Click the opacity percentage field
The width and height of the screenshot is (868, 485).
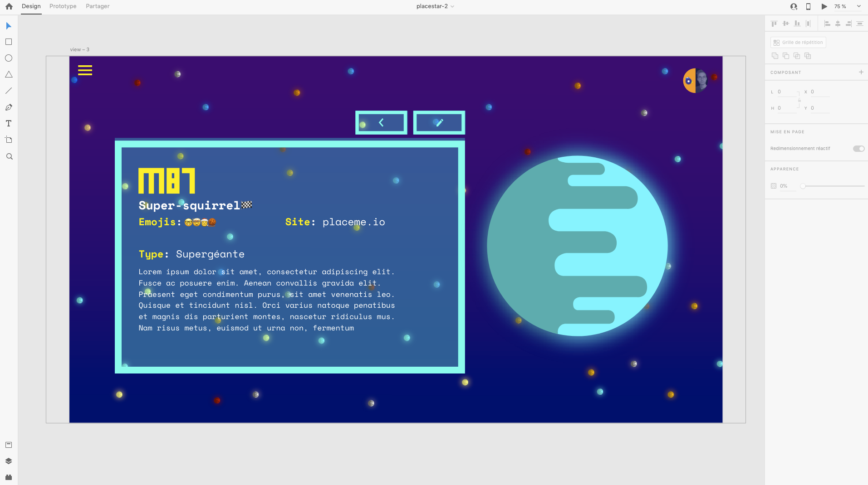(788, 186)
